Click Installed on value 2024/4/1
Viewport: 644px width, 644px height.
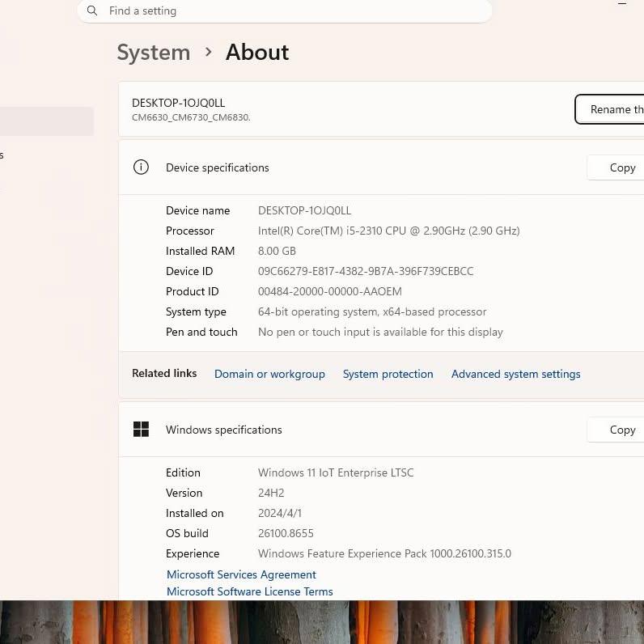click(280, 513)
